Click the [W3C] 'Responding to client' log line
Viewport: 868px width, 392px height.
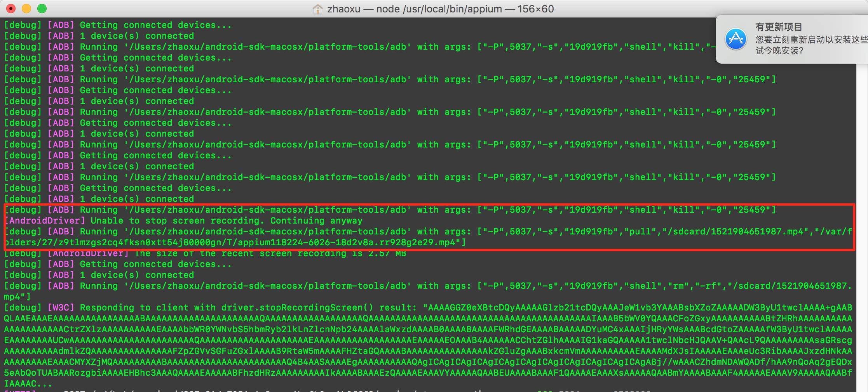tap(428, 307)
